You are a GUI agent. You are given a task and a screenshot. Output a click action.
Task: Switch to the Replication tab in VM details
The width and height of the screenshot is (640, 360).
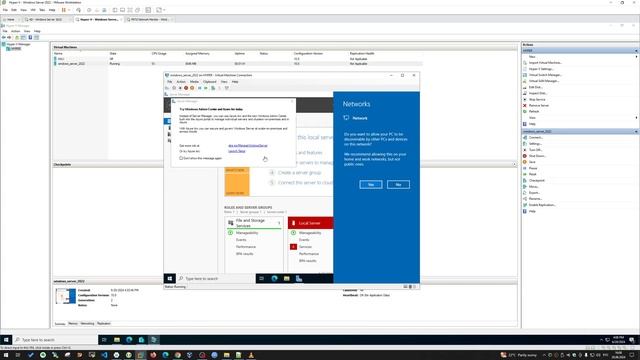point(104,324)
